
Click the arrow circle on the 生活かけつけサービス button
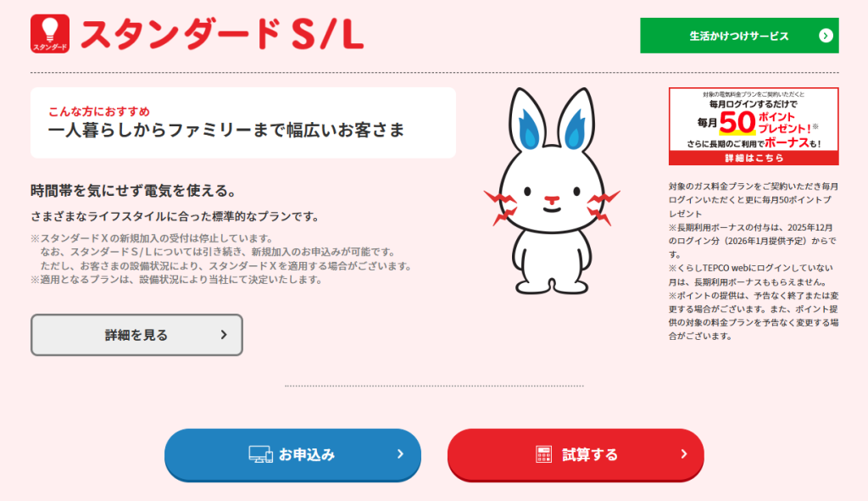826,36
